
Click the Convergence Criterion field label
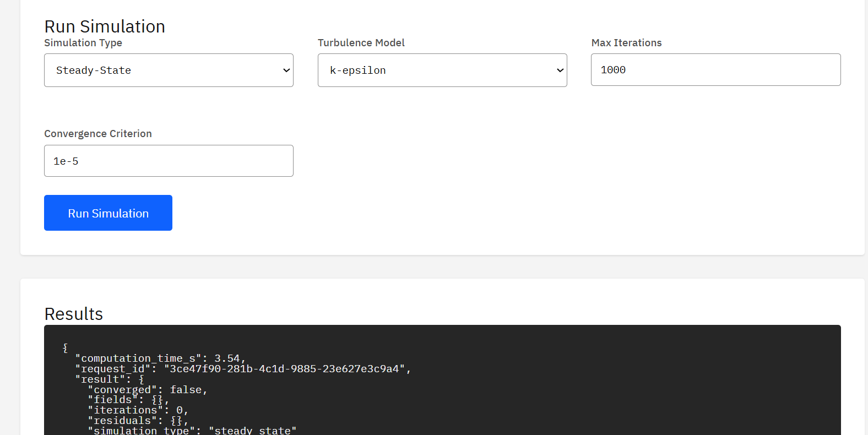coord(98,134)
